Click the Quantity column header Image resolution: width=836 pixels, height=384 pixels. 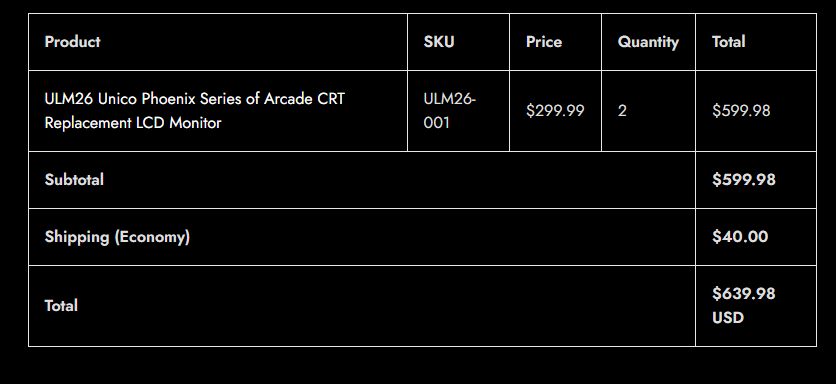coord(648,42)
